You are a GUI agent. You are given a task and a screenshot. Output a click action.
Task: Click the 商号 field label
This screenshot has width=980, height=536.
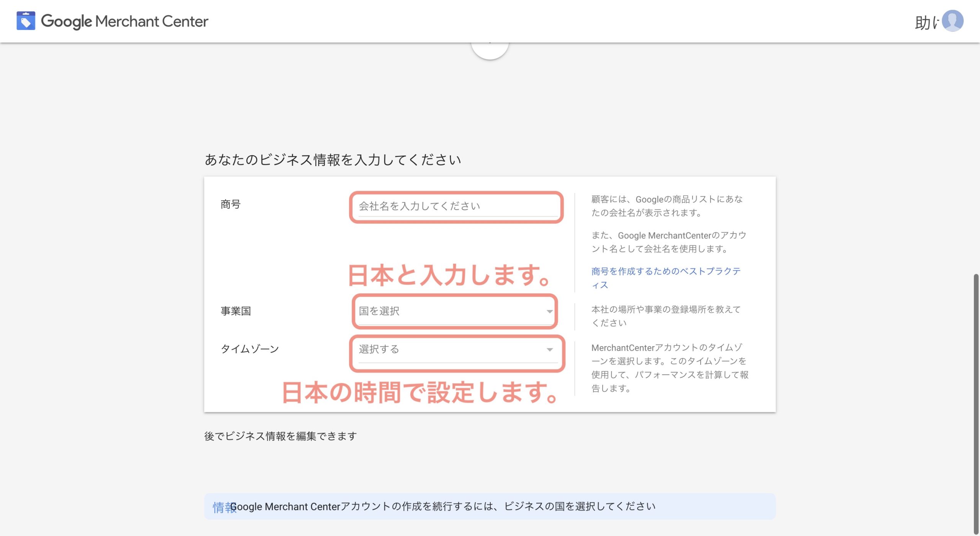230,204
